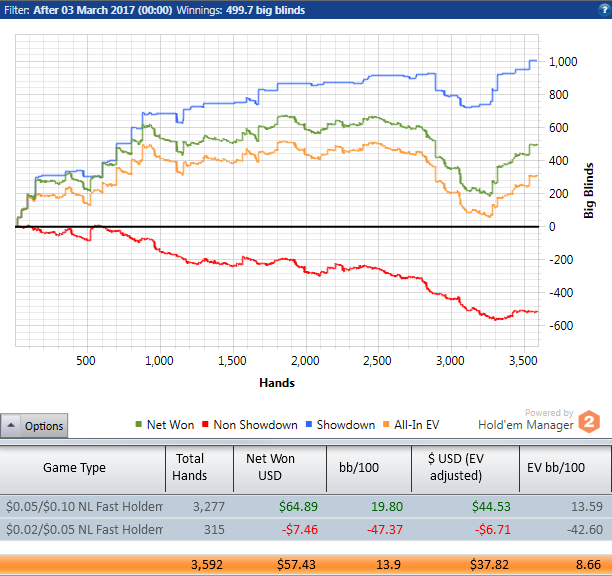Toggle the red Non Showdown legend swatch
The width and height of the screenshot is (612, 576).
coord(205,424)
